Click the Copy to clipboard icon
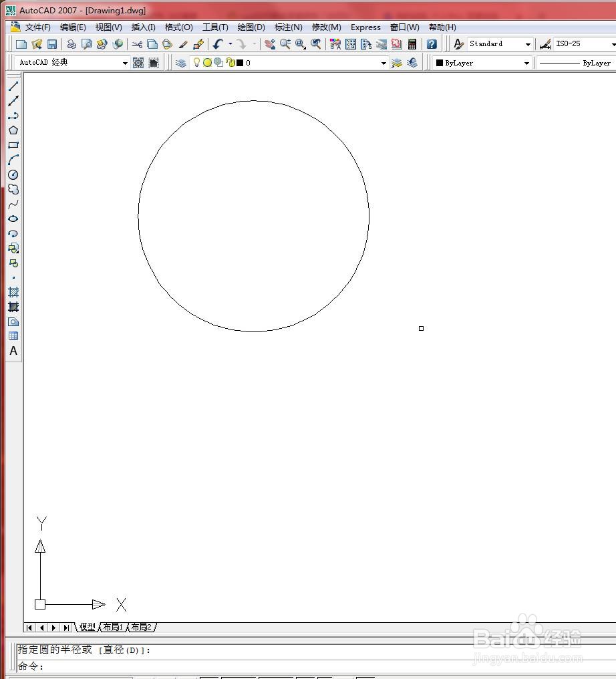The image size is (616, 679). pos(152,43)
